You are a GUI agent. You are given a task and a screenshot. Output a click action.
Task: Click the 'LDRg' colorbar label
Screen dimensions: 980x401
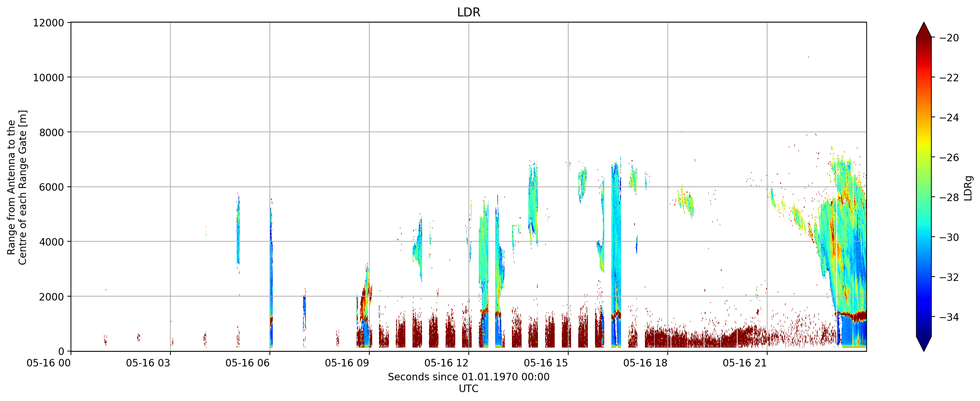pos(968,188)
